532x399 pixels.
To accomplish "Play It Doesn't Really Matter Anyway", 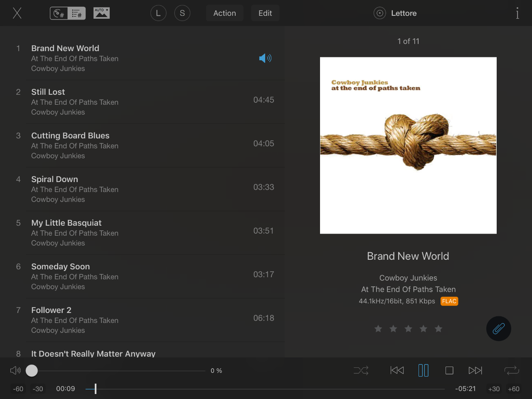I will pyautogui.click(x=143, y=350).
